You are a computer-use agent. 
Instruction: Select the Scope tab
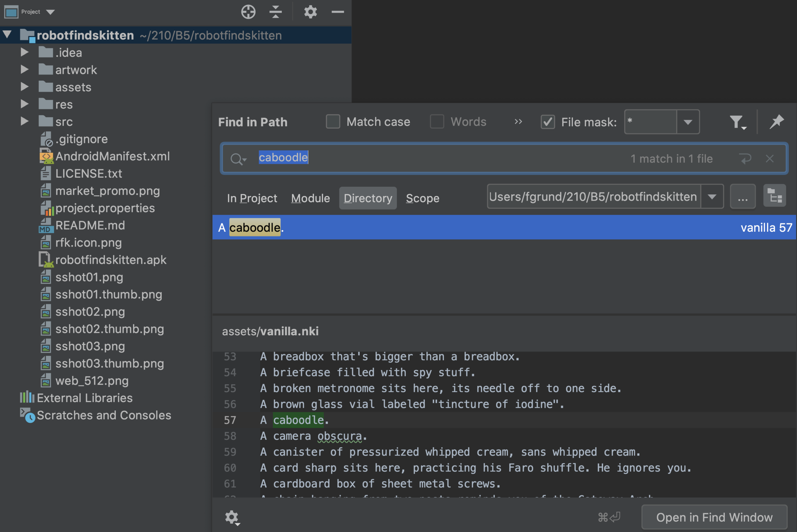[x=422, y=198]
